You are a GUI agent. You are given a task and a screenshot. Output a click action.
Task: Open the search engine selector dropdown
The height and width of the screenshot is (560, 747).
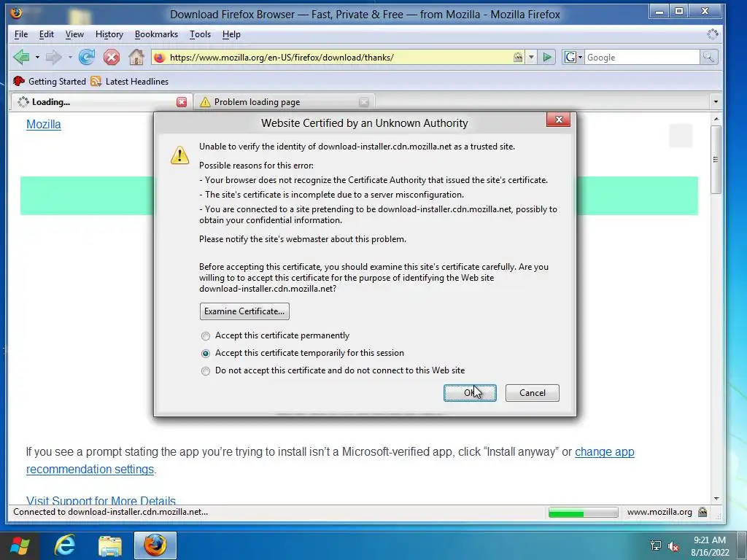(580, 58)
